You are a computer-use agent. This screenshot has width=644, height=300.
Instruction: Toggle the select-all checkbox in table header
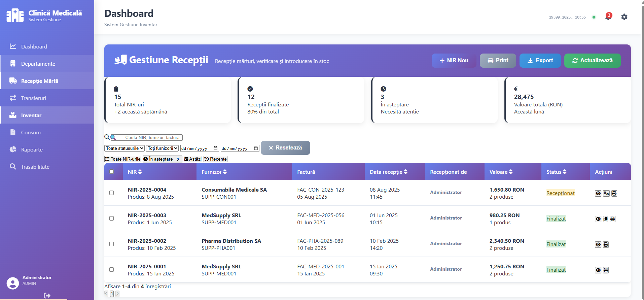pos(111,171)
